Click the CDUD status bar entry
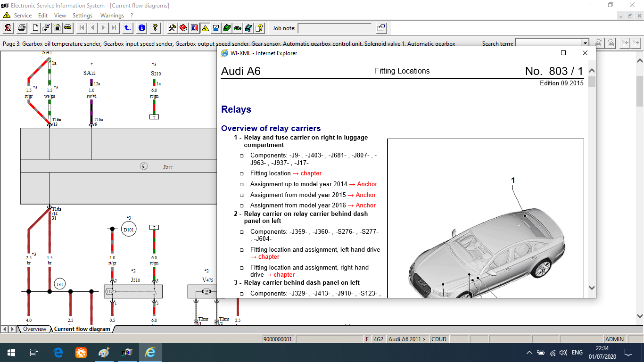This screenshot has height=362, width=644. click(x=439, y=339)
